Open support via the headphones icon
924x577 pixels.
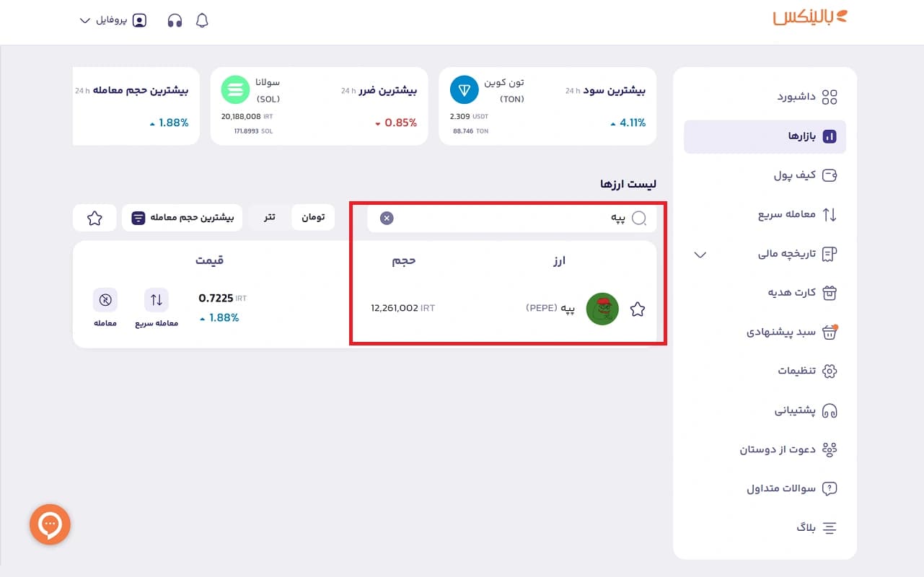(x=175, y=21)
